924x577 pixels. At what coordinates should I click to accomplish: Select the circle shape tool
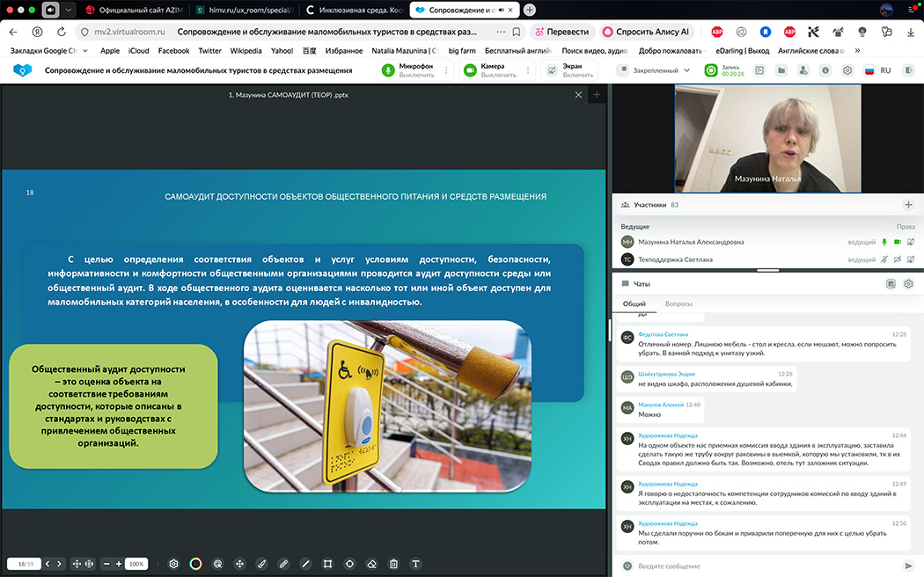[x=349, y=564]
